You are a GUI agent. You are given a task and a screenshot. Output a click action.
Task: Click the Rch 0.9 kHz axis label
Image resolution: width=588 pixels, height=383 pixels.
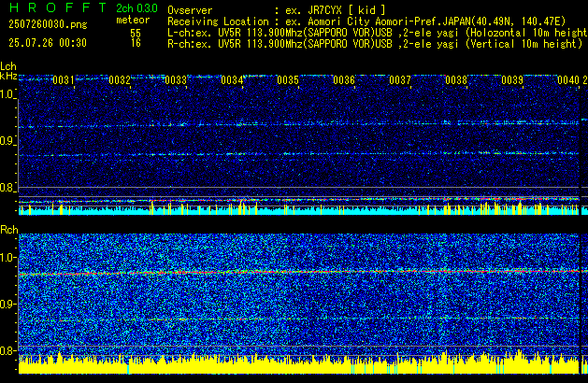point(7,304)
